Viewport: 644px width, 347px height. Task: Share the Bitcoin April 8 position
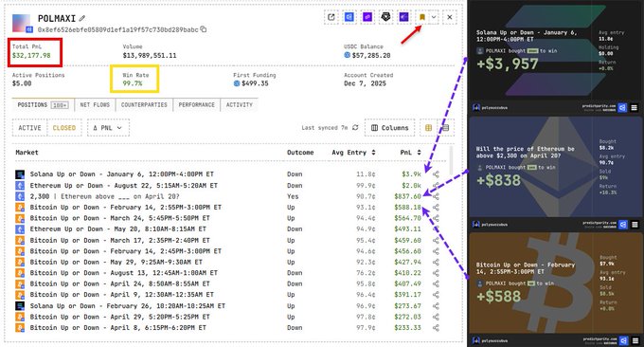click(x=436, y=328)
